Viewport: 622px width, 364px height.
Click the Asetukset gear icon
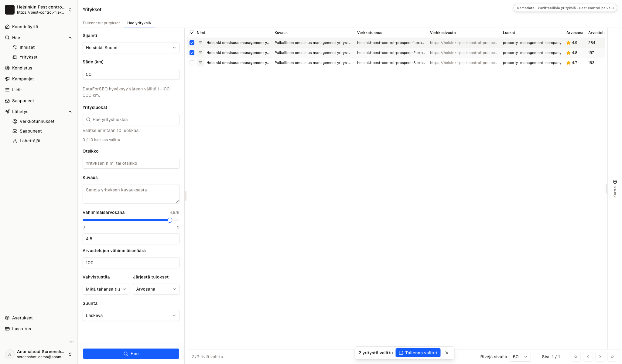[x=7, y=318]
